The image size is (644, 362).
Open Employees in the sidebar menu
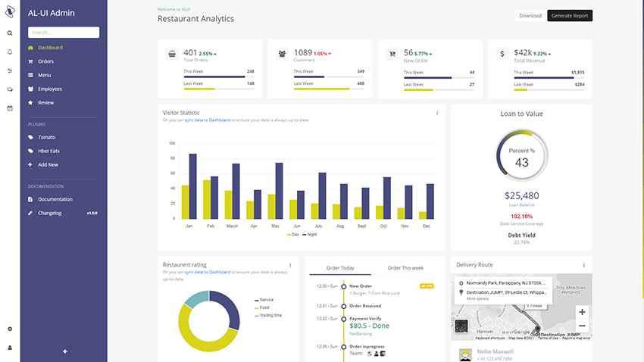click(x=50, y=89)
